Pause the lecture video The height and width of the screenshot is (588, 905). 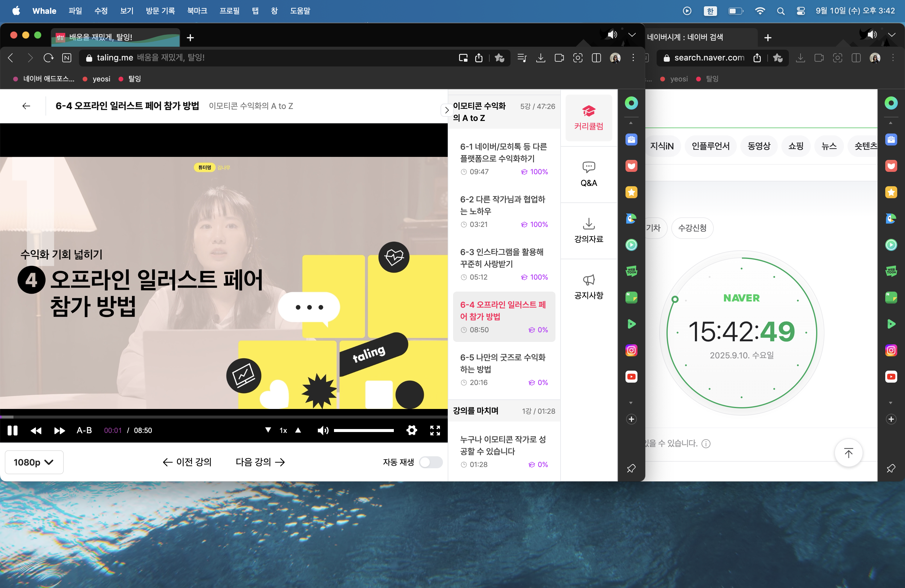[13, 430]
